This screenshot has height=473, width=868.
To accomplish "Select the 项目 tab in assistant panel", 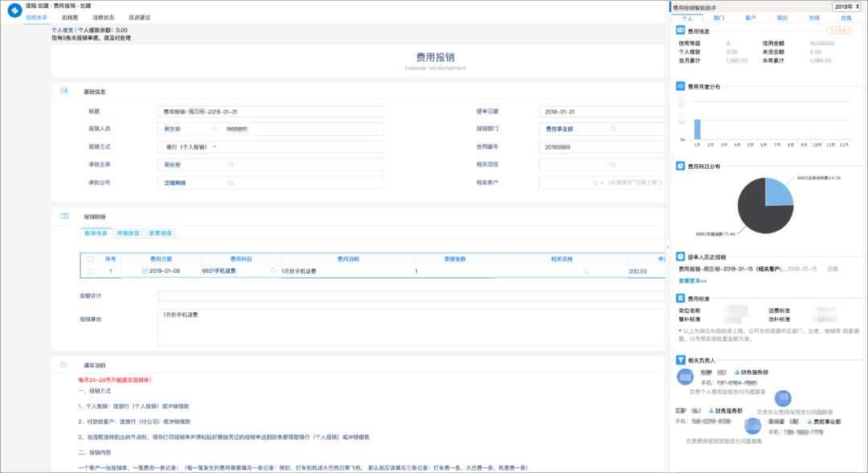I will coord(782,19).
